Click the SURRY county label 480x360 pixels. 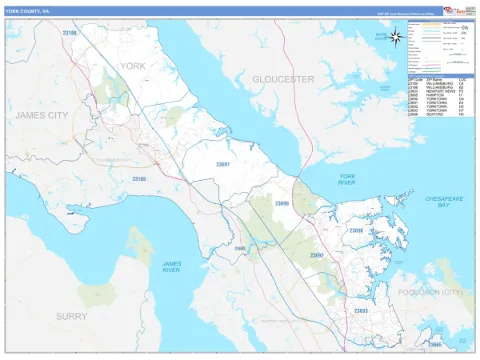(71, 316)
